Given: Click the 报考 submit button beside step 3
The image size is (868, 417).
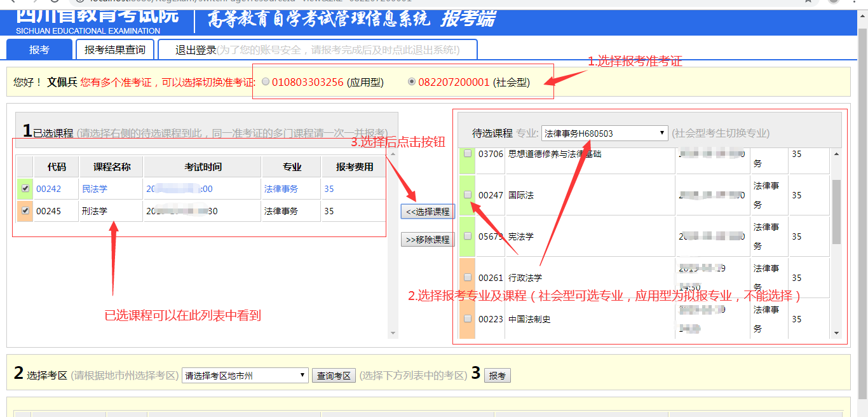Looking at the screenshot, I should click(498, 376).
